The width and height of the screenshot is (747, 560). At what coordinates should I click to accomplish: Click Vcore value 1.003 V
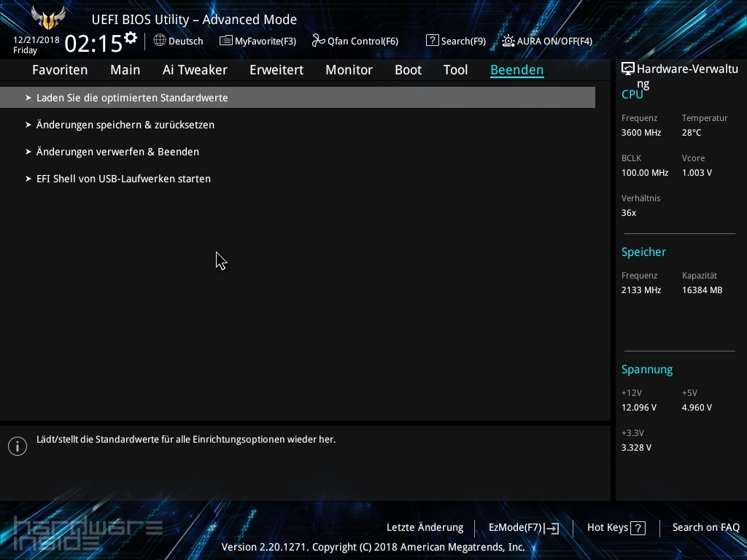(x=697, y=173)
